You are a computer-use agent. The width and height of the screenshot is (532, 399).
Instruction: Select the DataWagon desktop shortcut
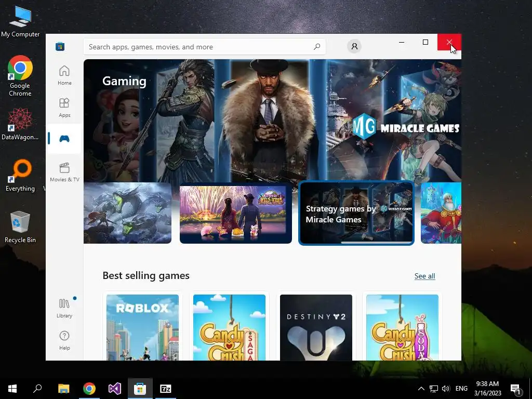pyautogui.click(x=20, y=124)
